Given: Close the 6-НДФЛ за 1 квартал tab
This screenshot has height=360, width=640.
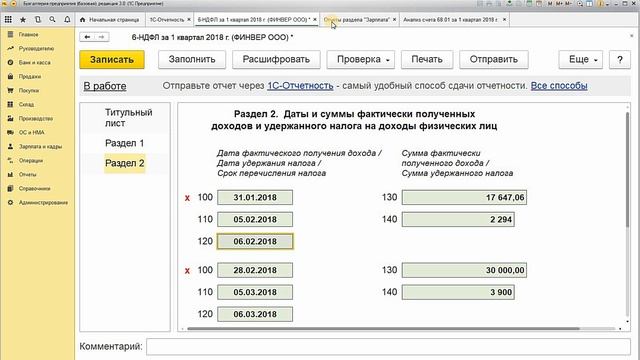Looking at the screenshot, I should click(x=315, y=20).
